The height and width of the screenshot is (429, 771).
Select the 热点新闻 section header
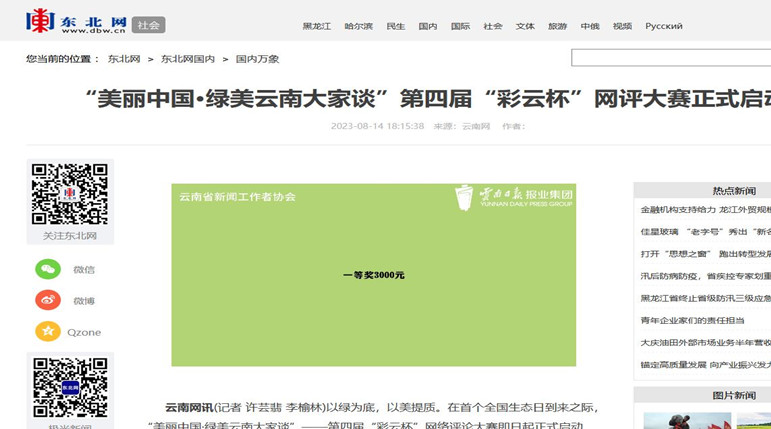point(733,190)
